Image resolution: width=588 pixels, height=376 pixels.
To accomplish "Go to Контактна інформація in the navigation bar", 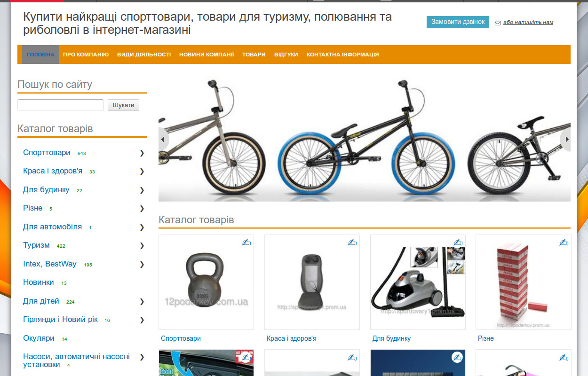I will pyautogui.click(x=343, y=55).
